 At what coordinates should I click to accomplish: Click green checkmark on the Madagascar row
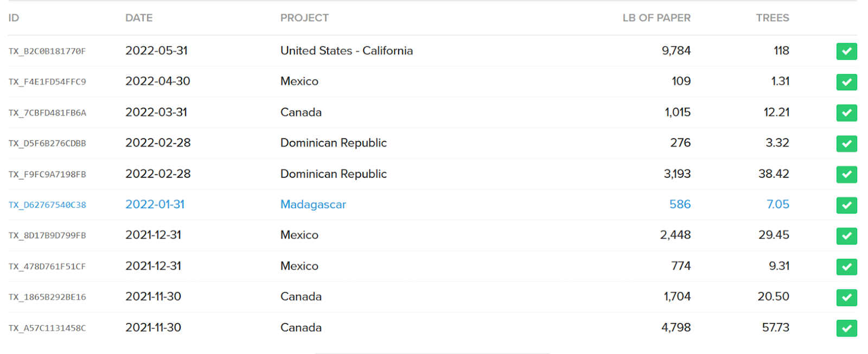click(x=846, y=205)
